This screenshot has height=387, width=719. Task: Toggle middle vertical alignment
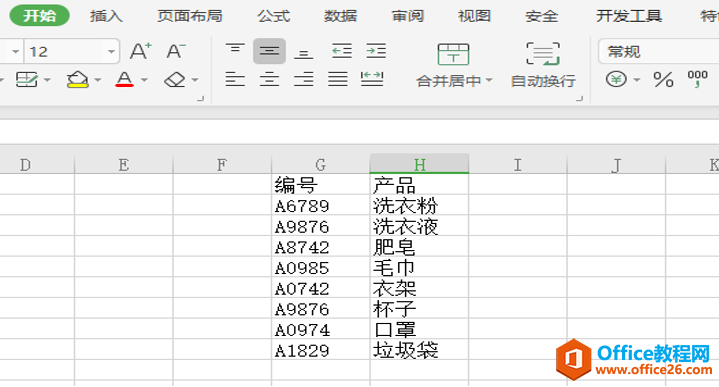270,51
